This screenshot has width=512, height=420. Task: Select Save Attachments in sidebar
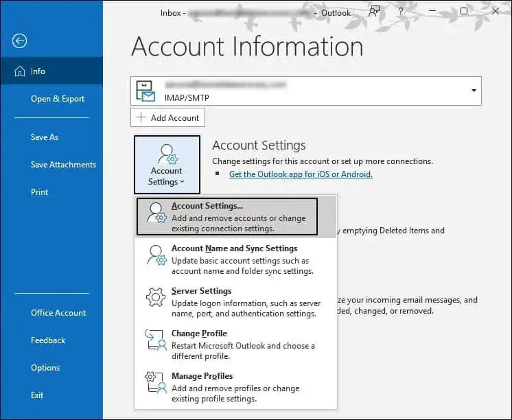pyautogui.click(x=63, y=165)
